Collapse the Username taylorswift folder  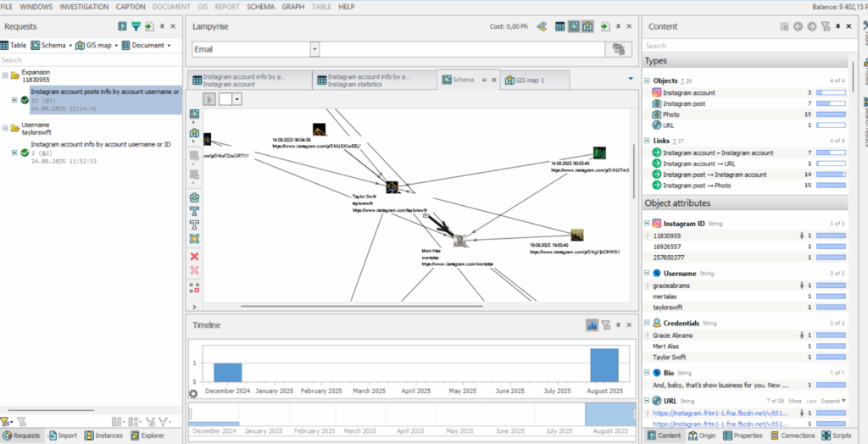(x=6, y=128)
